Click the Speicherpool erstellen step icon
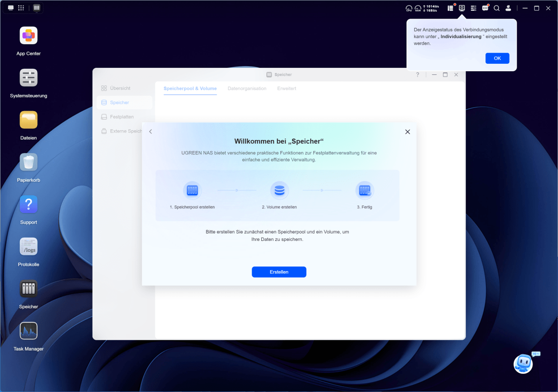Viewport: 558px width, 392px height. (x=192, y=190)
